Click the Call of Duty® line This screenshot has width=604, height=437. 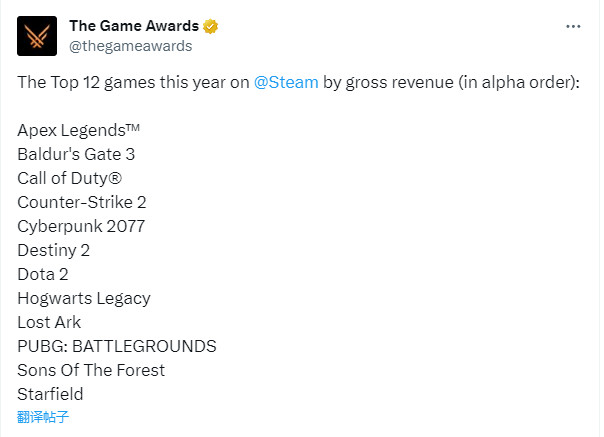70,178
